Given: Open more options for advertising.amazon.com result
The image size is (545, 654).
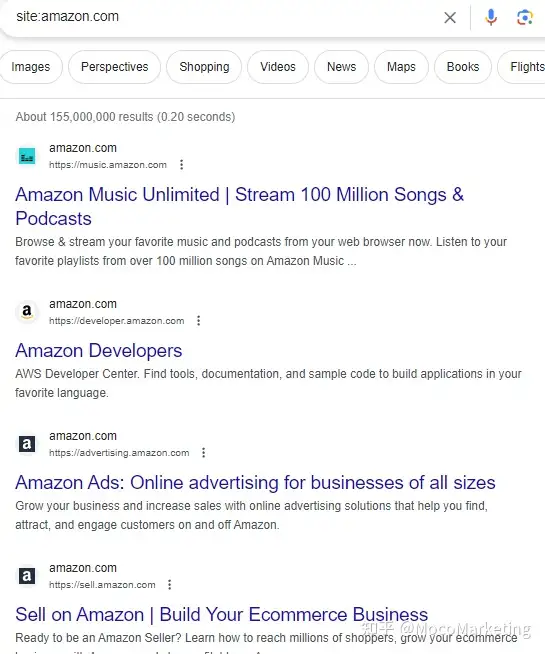Looking at the screenshot, I should pos(203,453).
